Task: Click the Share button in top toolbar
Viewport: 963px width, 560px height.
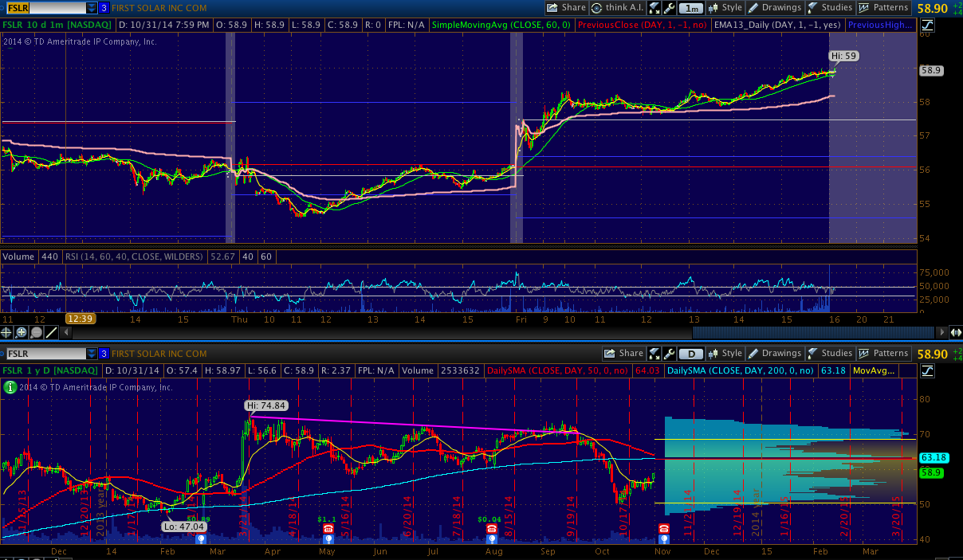Action: click(x=567, y=8)
